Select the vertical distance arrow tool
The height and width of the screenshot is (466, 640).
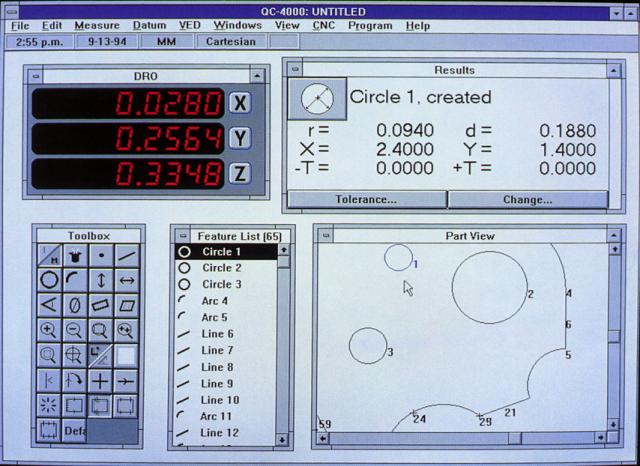pyautogui.click(x=100, y=281)
